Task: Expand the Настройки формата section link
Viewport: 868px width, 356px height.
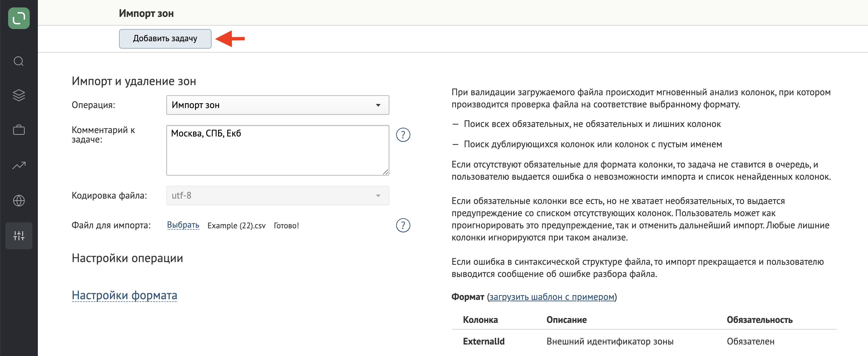Action: [x=125, y=296]
